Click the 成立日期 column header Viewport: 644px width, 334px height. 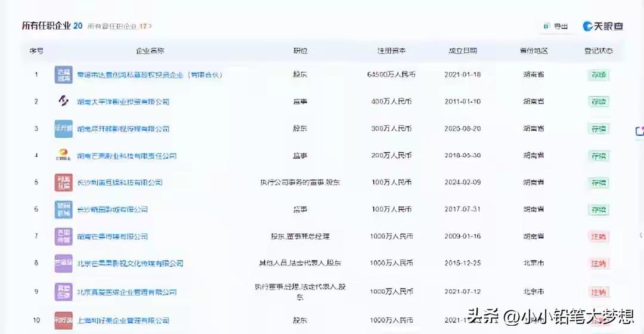463,51
